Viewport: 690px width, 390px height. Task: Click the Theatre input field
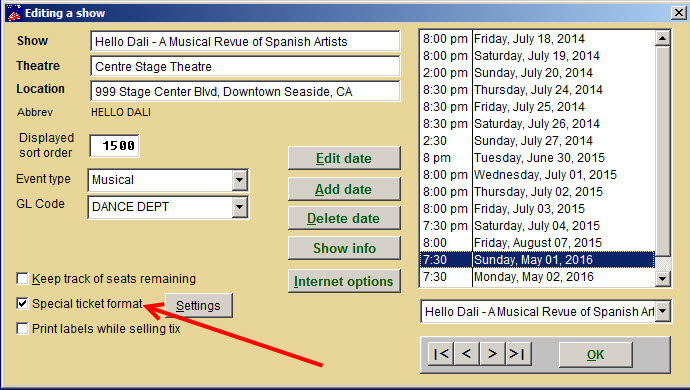(245, 66)
